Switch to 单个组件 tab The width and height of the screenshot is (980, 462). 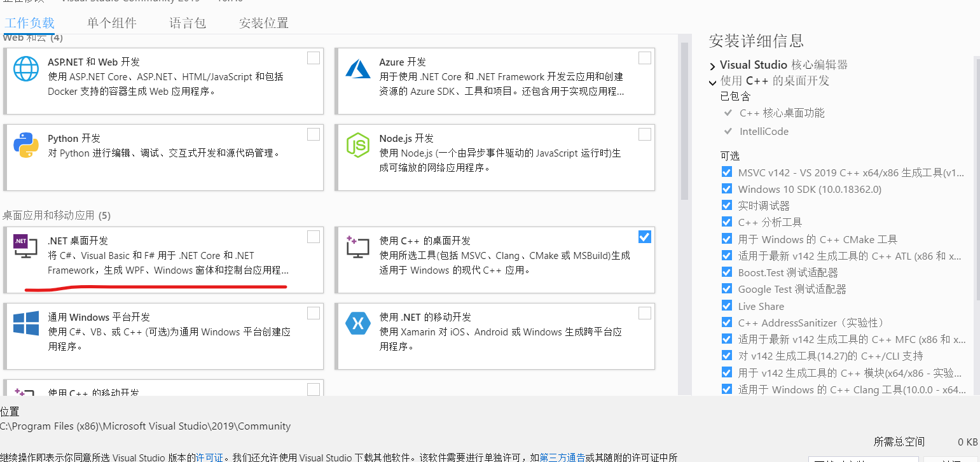(112, 23)
